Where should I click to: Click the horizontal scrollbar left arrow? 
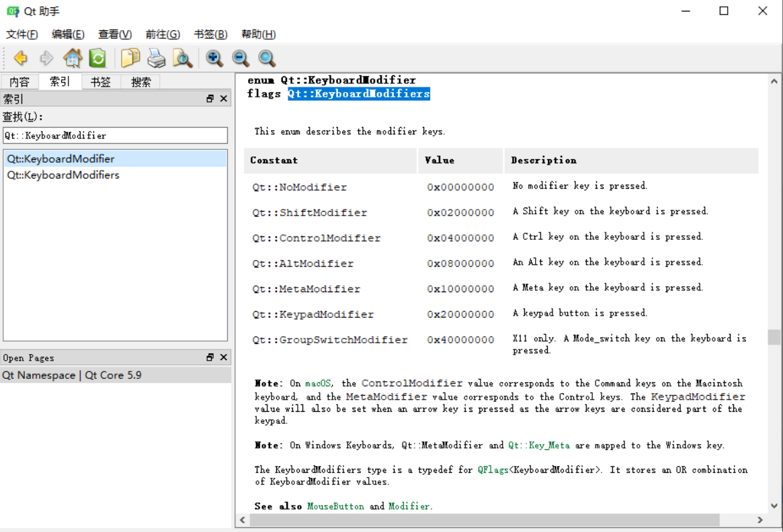243,520
